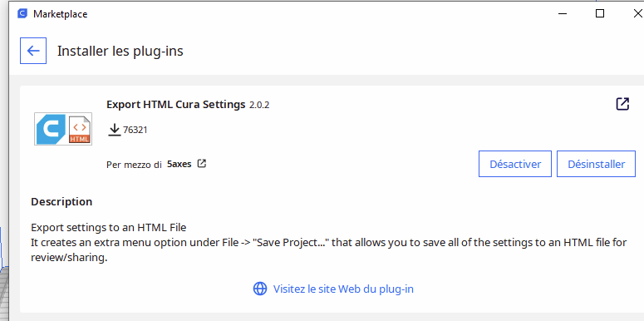Go back using the left arrow button
The height and width of the screenshot is (321, 644).
tap(33, 51)
